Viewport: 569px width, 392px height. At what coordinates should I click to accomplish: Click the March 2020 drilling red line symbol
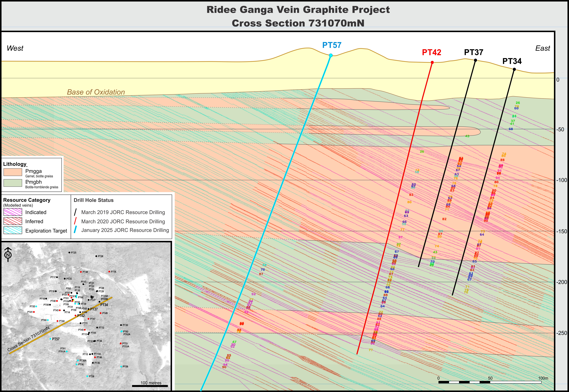point(75,221)
